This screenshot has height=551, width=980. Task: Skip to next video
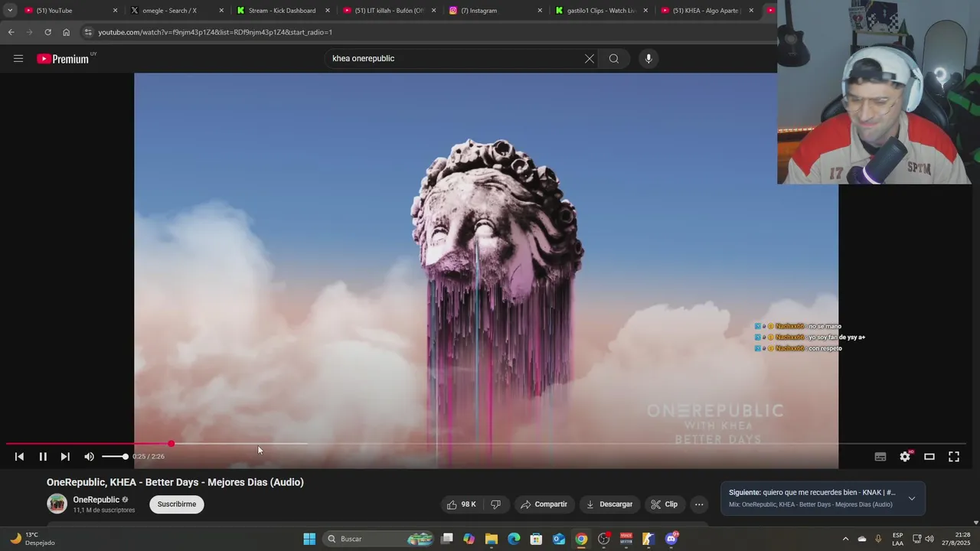click(65, 457)
